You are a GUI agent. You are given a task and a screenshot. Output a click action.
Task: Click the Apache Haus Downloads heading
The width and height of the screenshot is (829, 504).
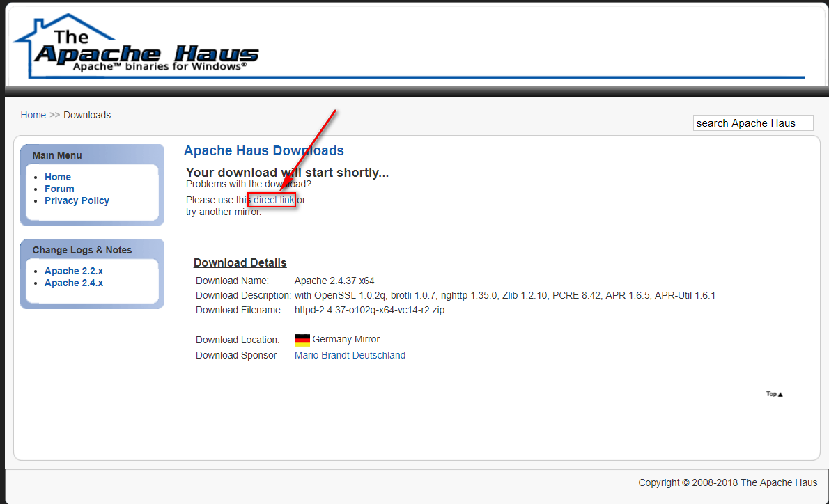tap(264, 150)
